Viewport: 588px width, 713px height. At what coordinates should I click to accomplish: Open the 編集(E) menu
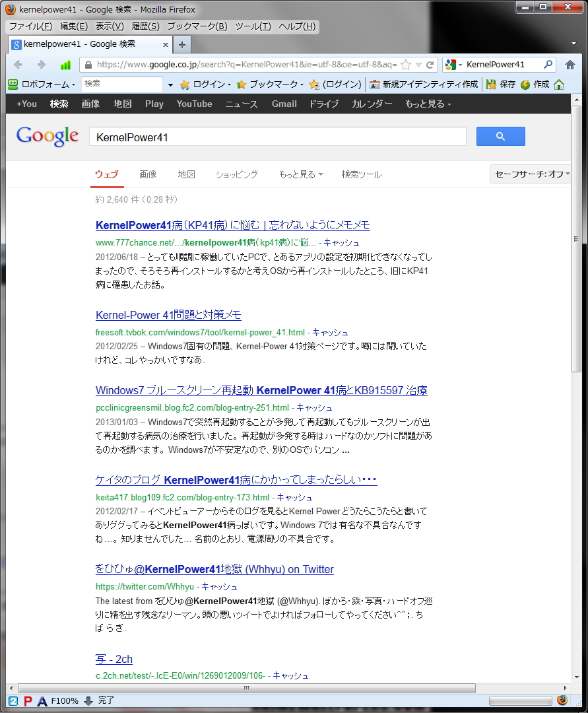pos(74,26)
